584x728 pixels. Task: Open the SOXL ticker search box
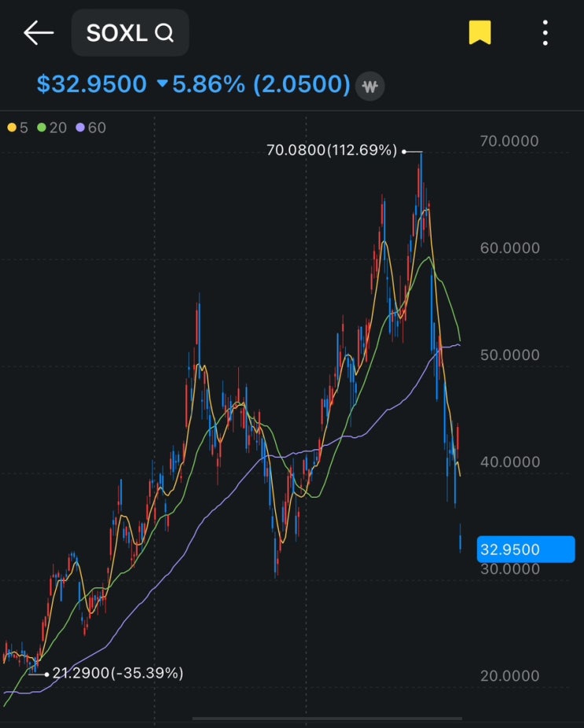coord(130,32)
